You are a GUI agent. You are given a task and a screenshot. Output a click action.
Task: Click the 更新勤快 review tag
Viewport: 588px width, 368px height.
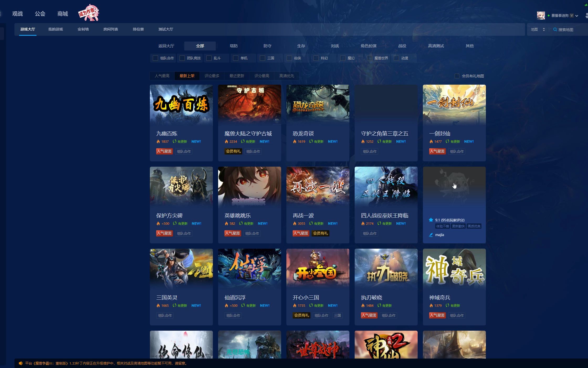coord(458,226)
